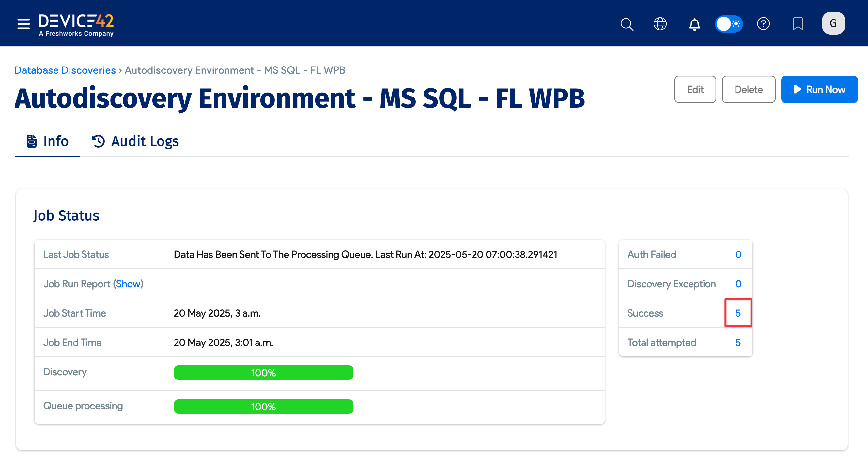
Task: Open the G user avatar menu
Action: (x=833, y=23)
